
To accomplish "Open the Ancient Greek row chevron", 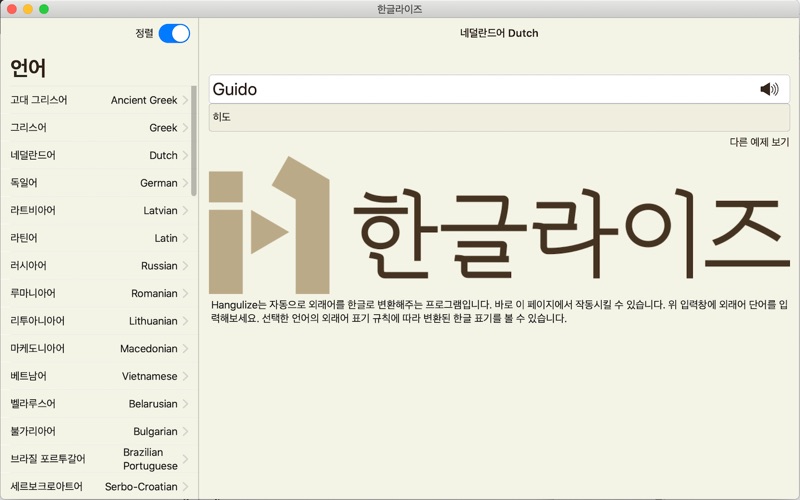I will pyautogui.click(x=185, y=100).
